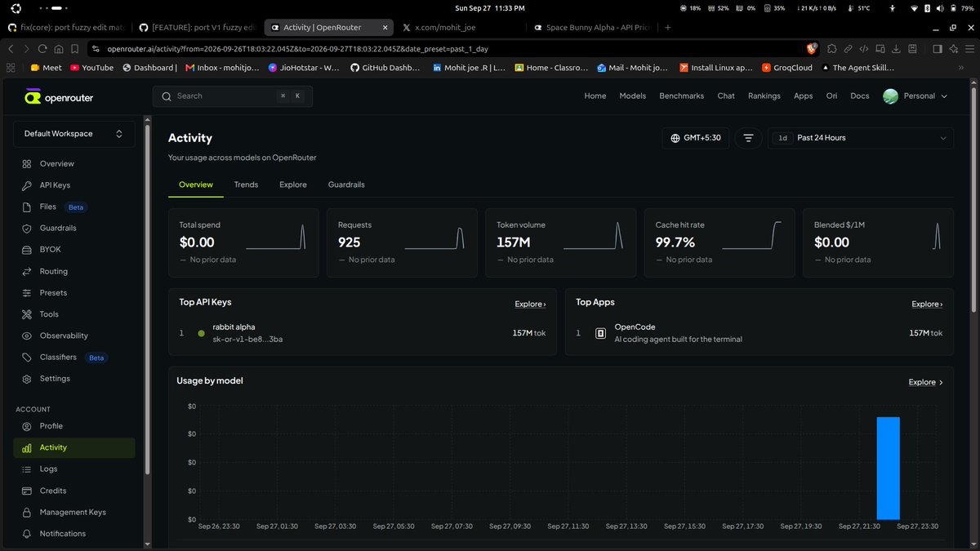
Task: Click Explore link in Usage by model
Action: pyautogui.click(x=925, y=382)
